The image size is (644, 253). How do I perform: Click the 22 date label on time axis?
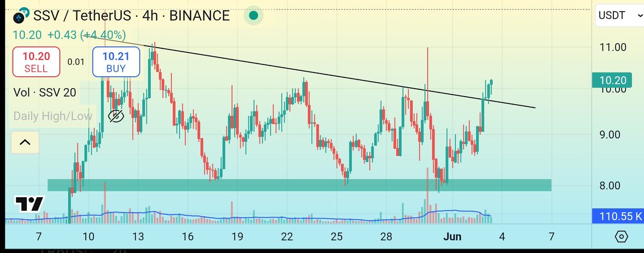click(x=287, y=236)
